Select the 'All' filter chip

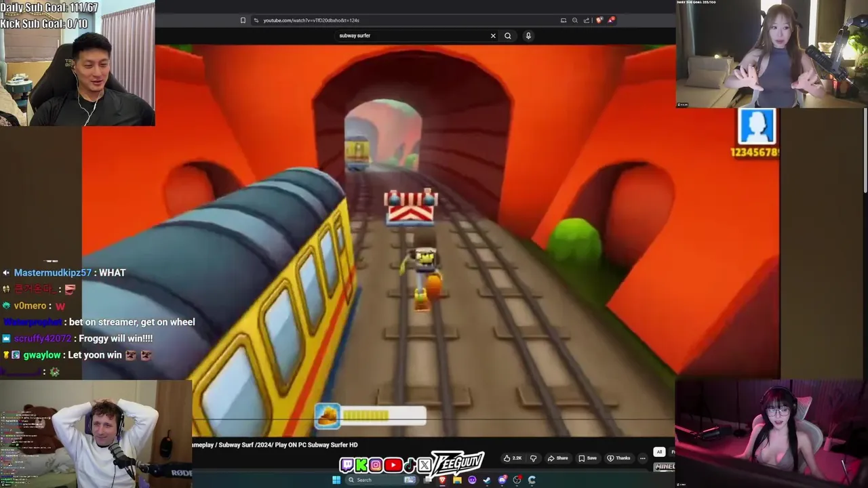659,451
